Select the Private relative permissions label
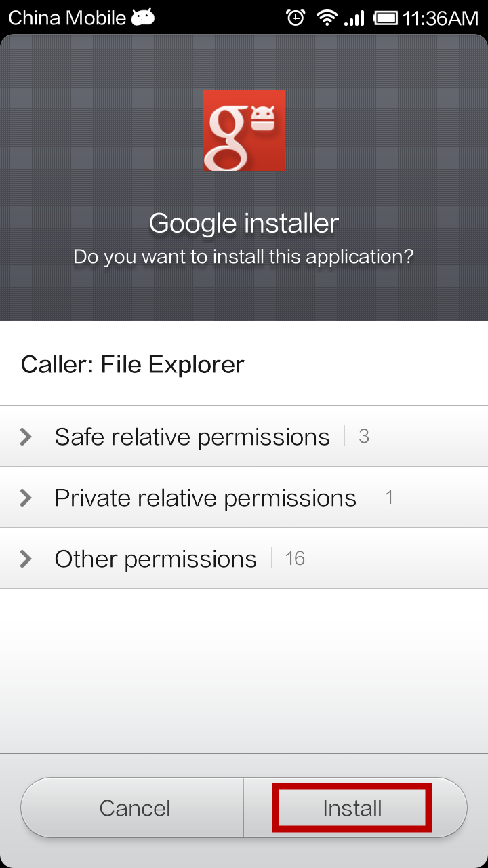This screenshot has height=868, width=488. tap(205, 498)
